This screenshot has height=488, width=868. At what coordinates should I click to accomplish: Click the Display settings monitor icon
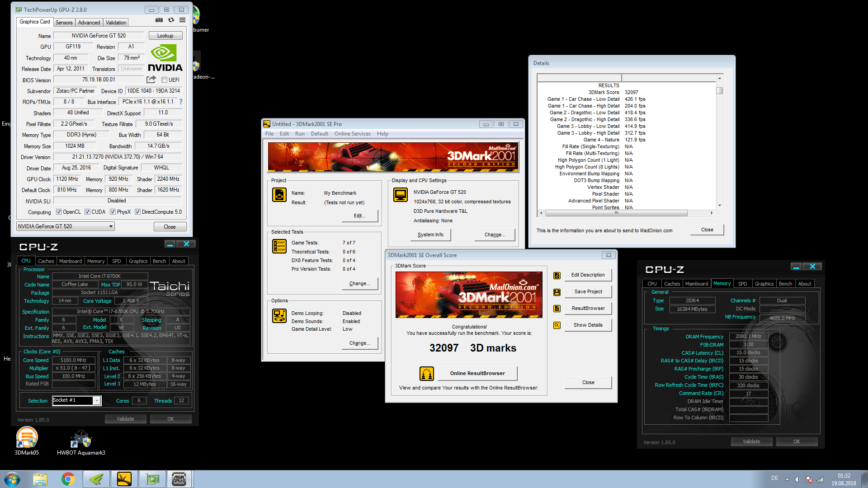point(401,195)
